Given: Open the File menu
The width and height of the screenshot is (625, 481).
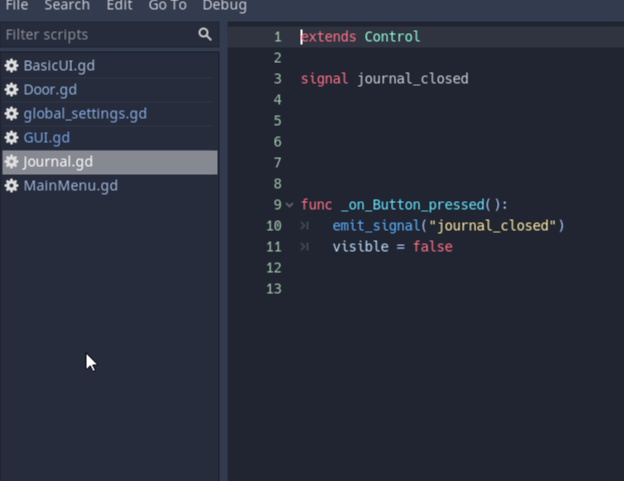Looking at the screenshot, I should pos(16,6).
